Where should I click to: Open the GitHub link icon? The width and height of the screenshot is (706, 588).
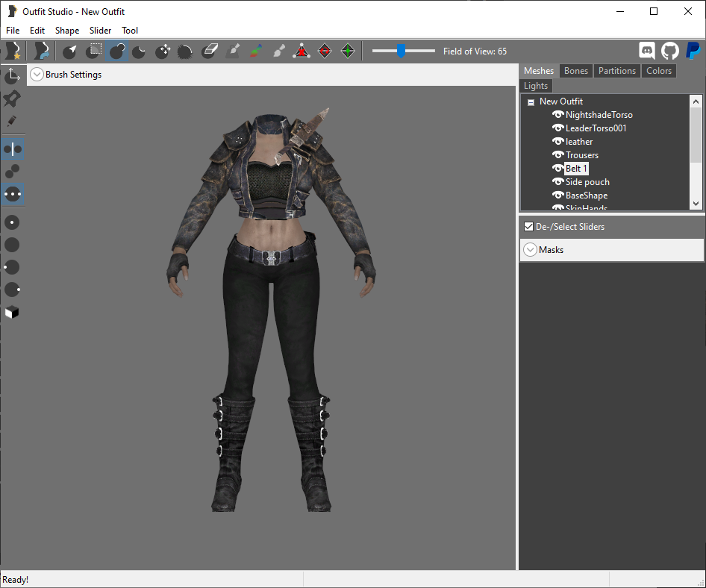670,51
